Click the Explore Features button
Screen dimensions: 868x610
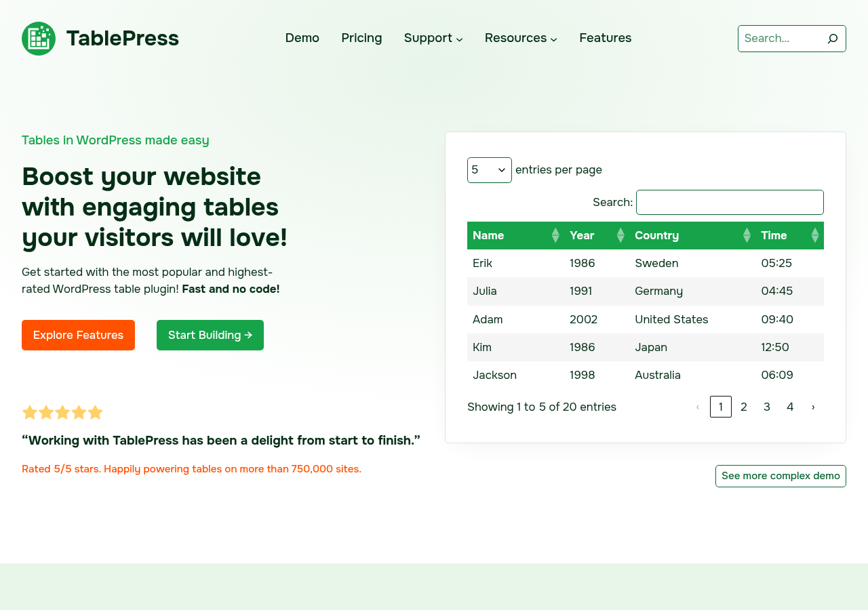(x=78, y=335)
